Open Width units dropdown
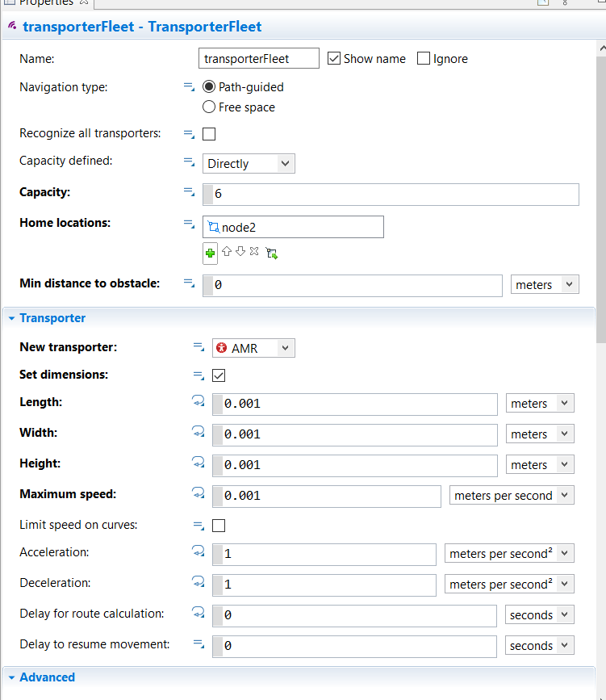The width and height of the screenshot is (606, 700). [x=540, y=434]
